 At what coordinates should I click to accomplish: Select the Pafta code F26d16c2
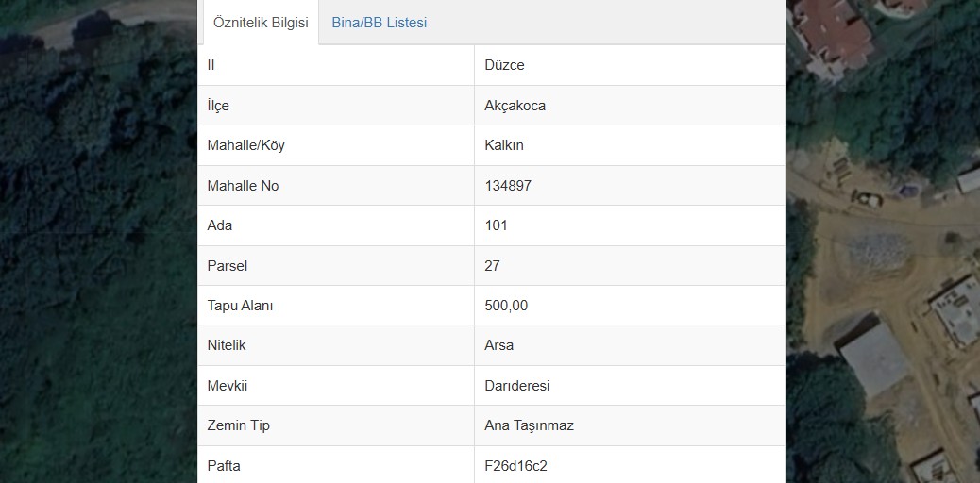515,465
